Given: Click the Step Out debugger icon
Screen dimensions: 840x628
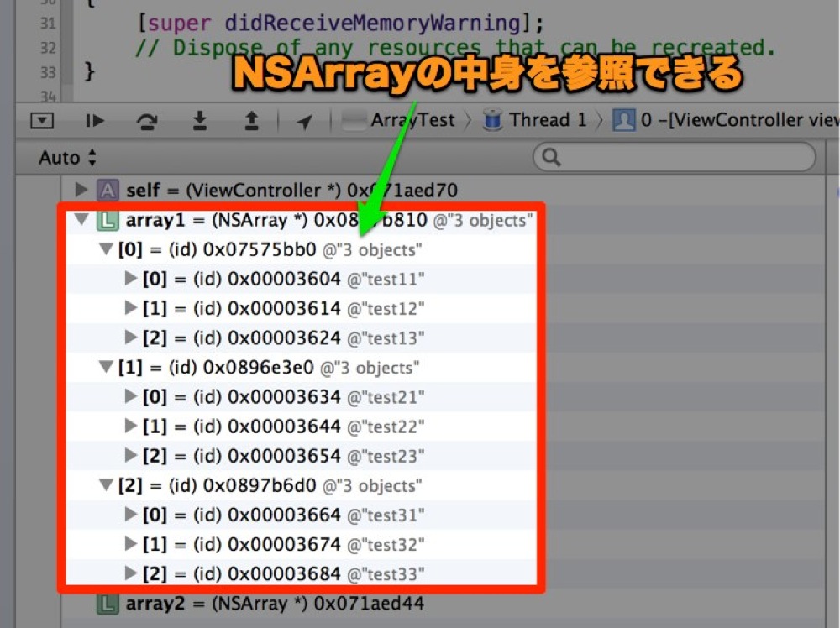Looking at the screenshot, I should coord(251,121).
